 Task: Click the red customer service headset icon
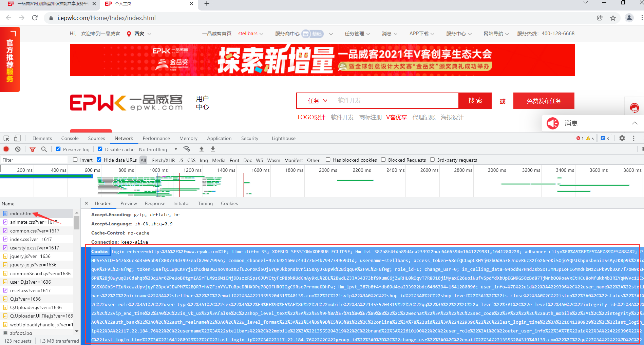pos(634,108)
